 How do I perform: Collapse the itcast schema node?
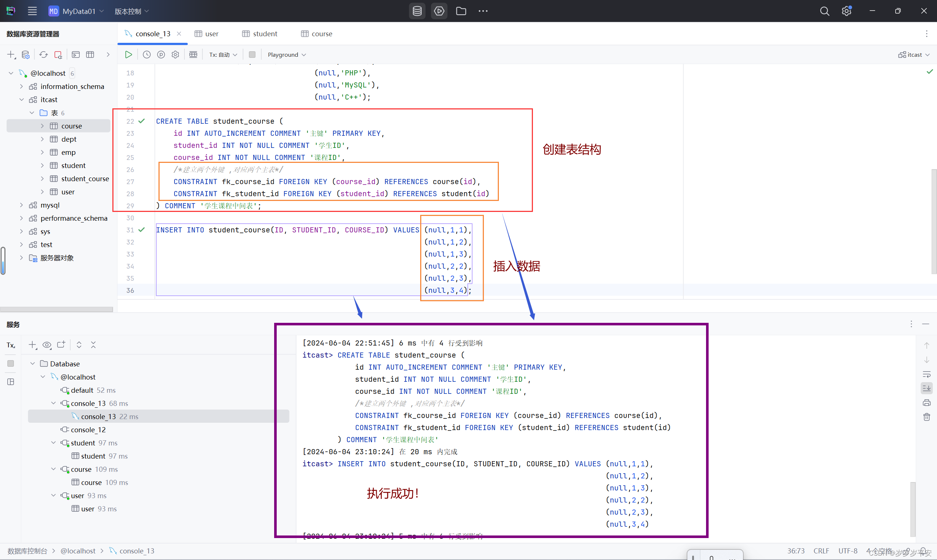22,100
